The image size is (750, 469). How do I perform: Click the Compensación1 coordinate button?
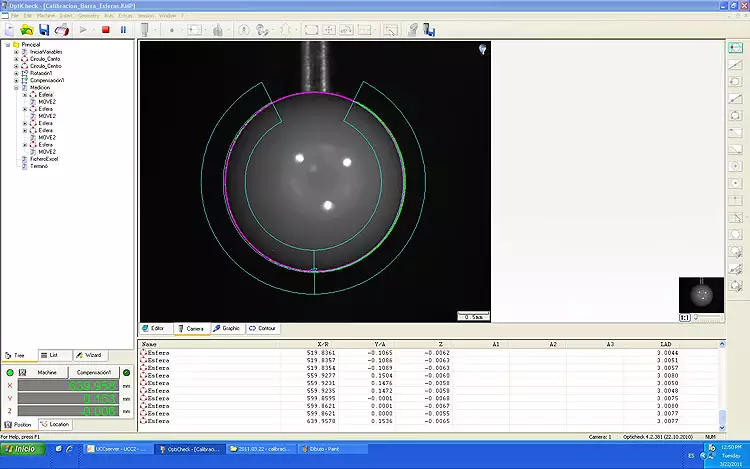[x=94, y=373]
